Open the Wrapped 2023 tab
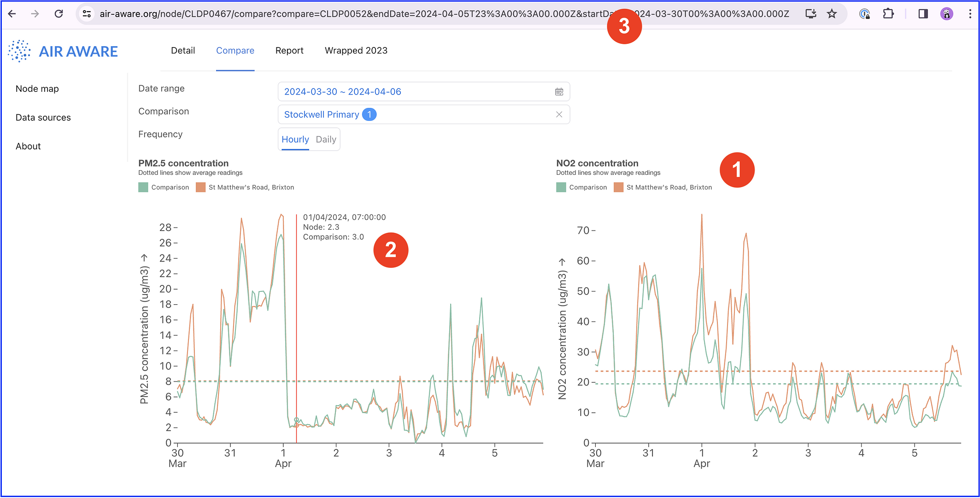Viewport: 980px width, 498px height. coord(356,51)
